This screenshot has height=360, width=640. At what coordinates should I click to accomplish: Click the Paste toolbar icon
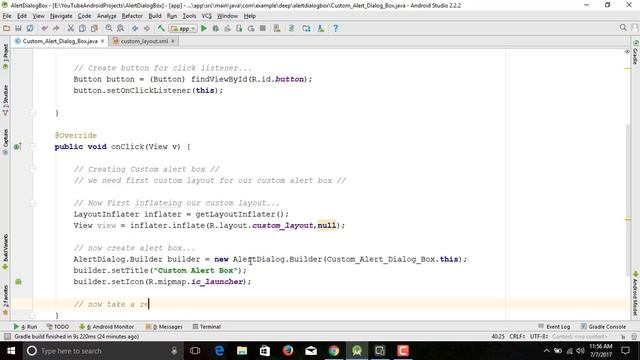click(x=94, y=28)
